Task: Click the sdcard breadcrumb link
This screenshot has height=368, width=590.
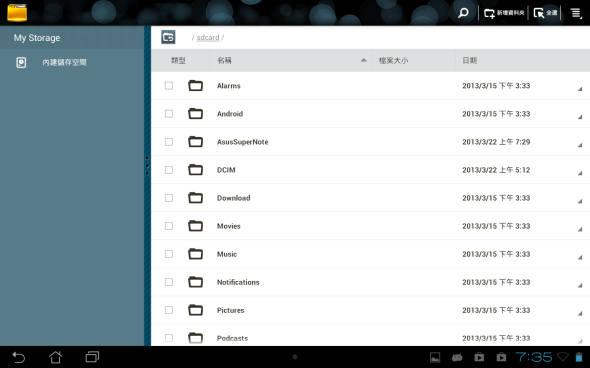Action: (208, 38)
